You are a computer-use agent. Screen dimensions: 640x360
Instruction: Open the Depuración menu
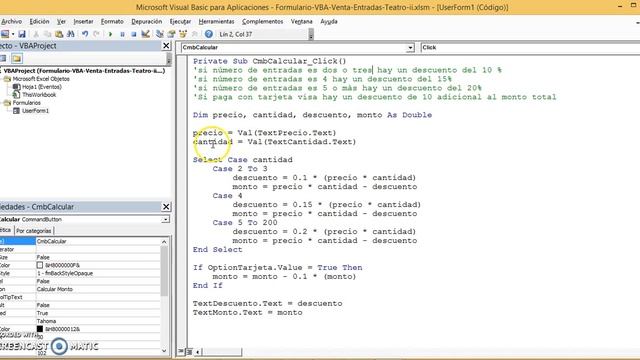tap(147, 21)
